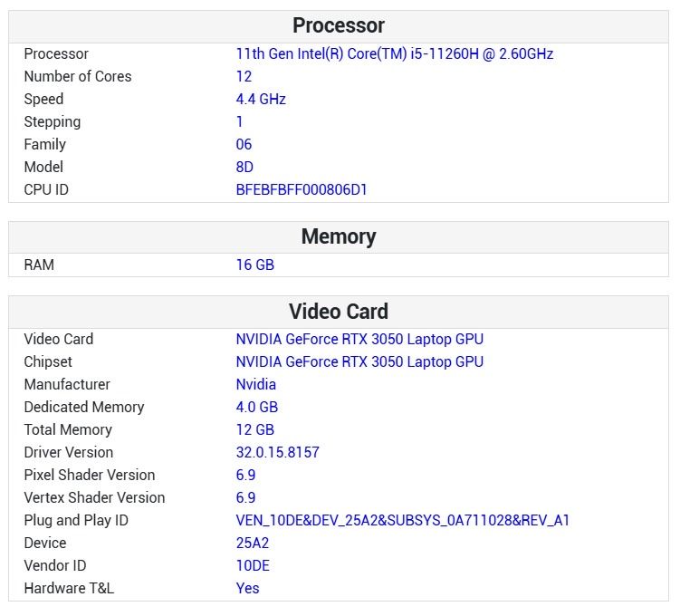This screenshot has height=616, width=680.
Task: Click the Video Card value RTX 3050
Action: coord(359,340)
